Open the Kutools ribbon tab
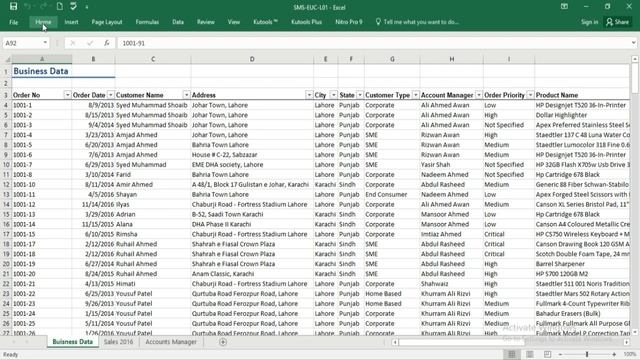The width and height of the screenshot is (640, 360). click(x=265, y=22)
